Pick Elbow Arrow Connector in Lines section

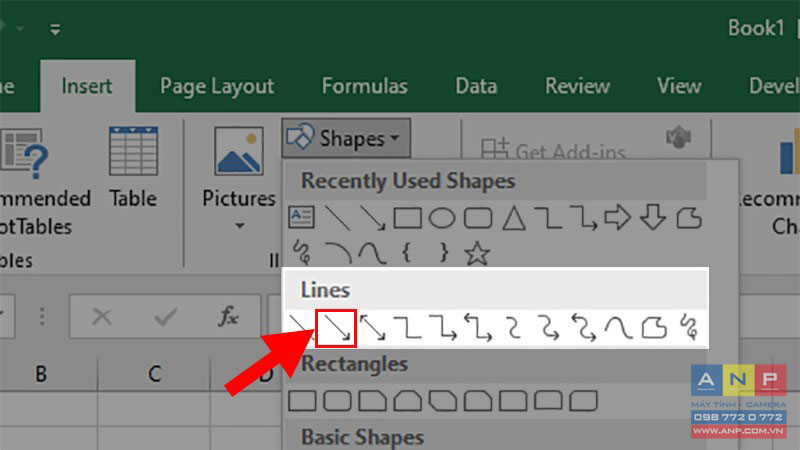[x=443, y=328]
